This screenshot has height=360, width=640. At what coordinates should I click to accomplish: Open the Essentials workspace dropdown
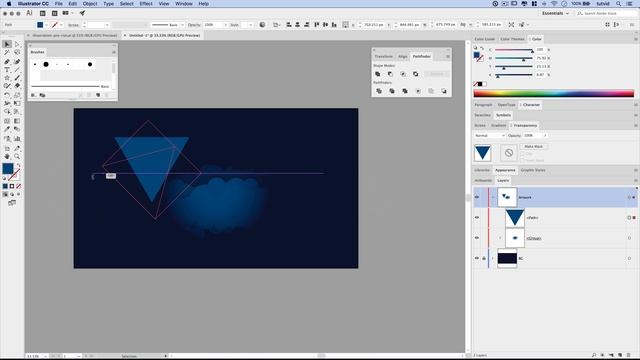pos(555,13)
